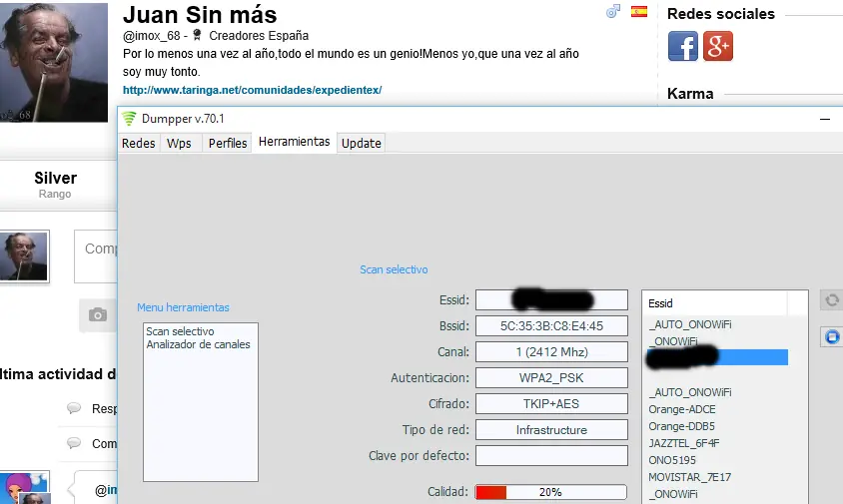Click the creator badge icon beside Creadores España

197,36
